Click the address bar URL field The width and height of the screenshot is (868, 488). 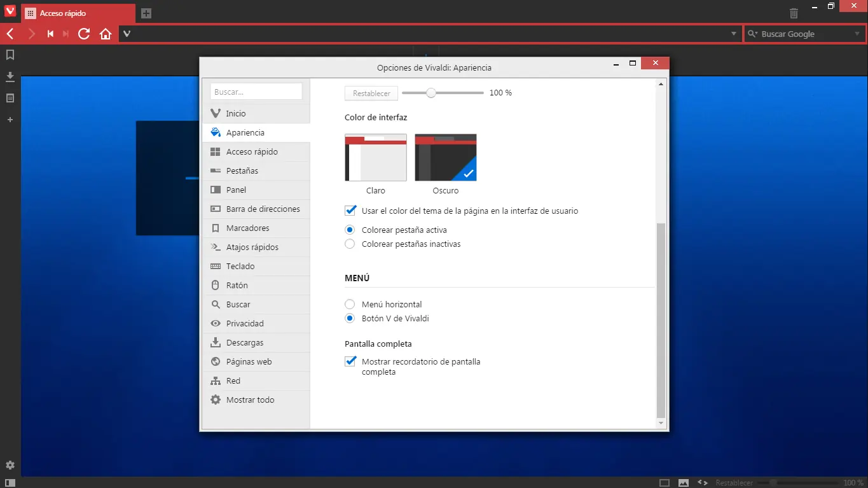coord(431,34)
